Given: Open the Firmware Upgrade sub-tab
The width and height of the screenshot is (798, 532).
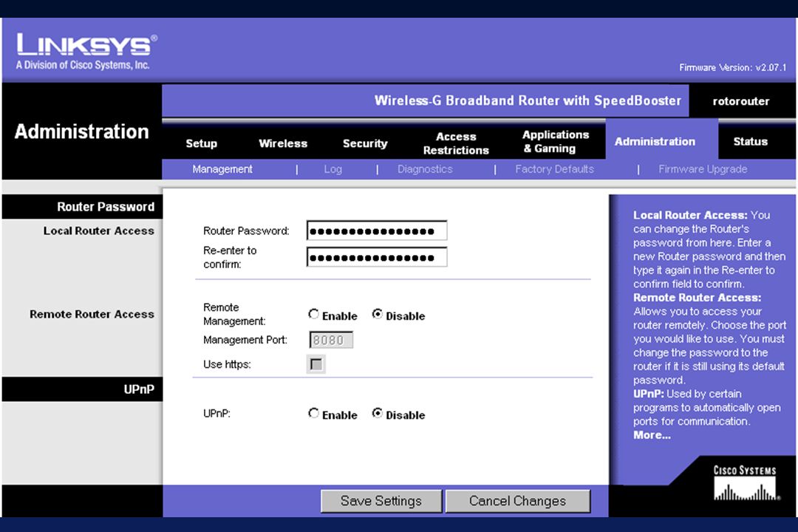Looking at the screenshot, I should [703, 169].
